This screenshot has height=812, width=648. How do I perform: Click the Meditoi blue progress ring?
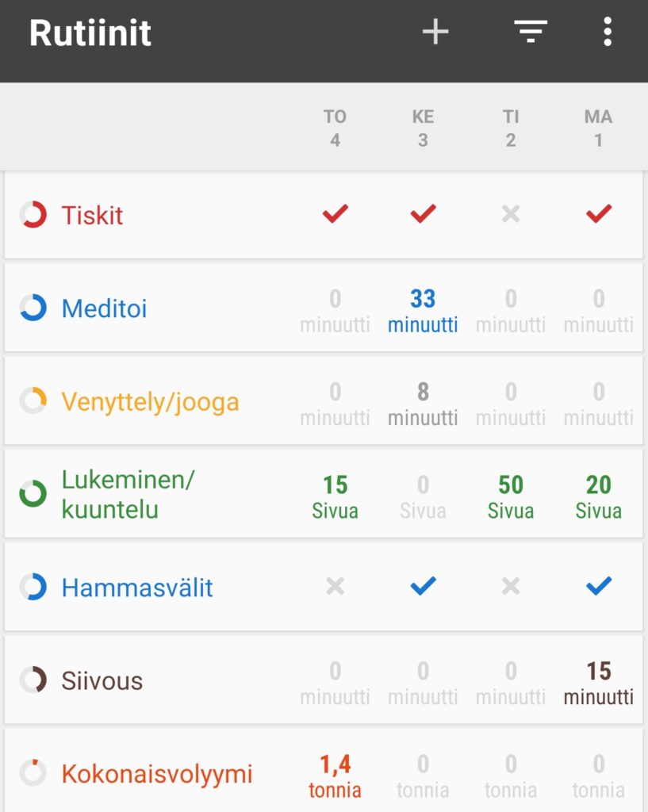click(x=33, y=308)
